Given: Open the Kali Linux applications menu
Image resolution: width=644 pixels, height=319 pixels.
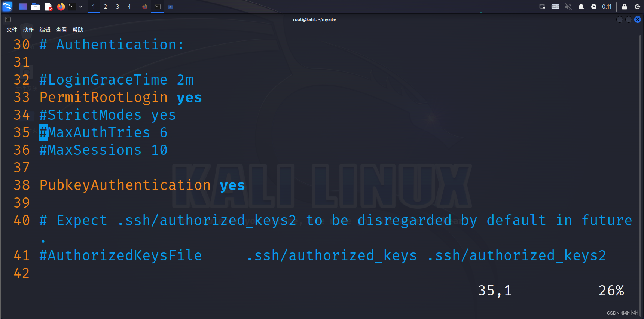Looking at the screenshot, I should coord(7,6).
